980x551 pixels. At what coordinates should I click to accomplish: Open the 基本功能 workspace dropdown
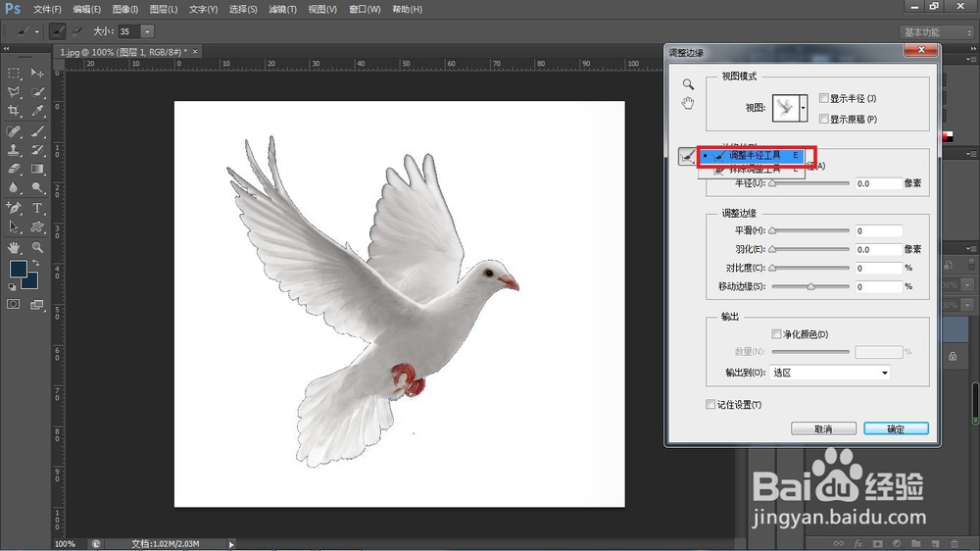tap(936, 32)
